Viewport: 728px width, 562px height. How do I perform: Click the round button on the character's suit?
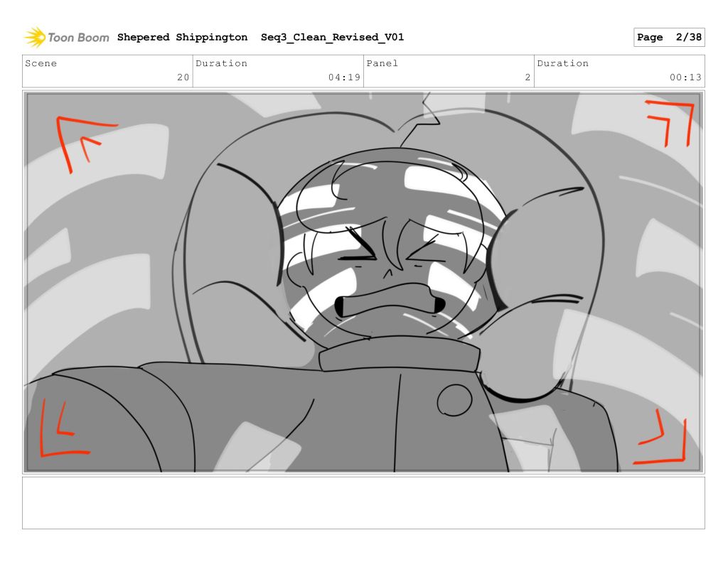454,401
